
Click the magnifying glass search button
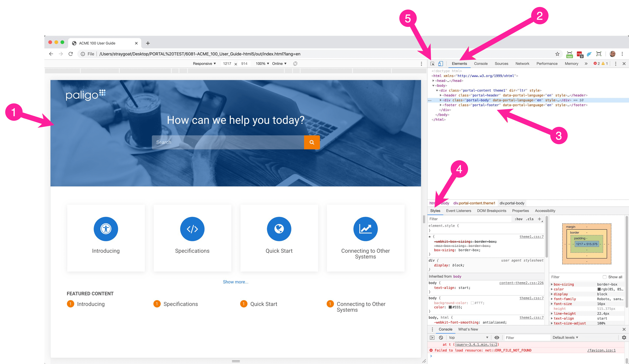(312, 142)
